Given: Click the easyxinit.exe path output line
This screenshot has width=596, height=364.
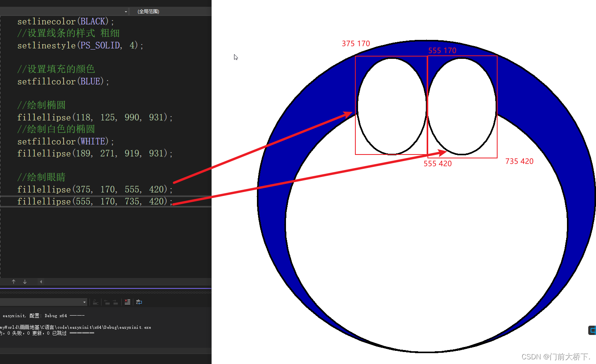Looking at the screenshot, I should tap(76, 327).
